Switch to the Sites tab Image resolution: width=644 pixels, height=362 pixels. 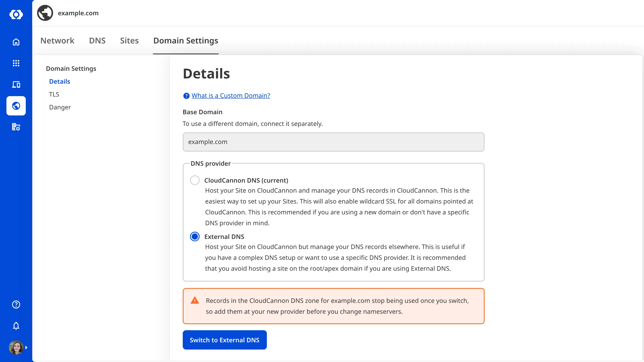coord(129,40)
